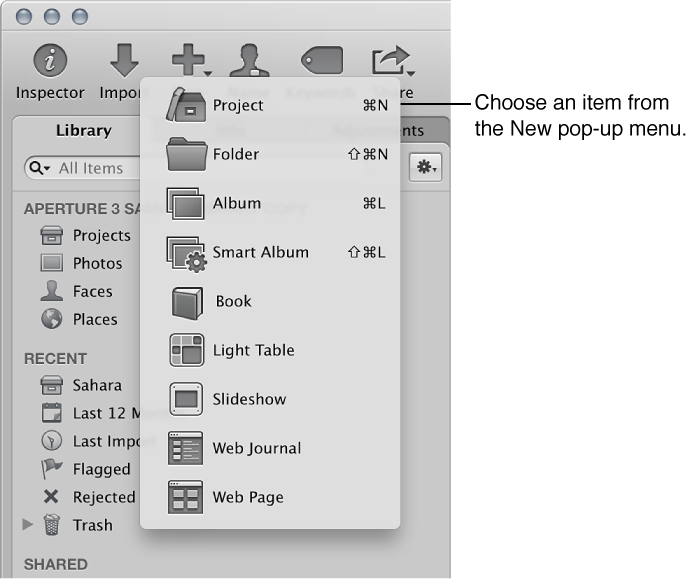
Task: Click the Light Table grid icon
Action: pyautogui.click(x=187, y=351)
